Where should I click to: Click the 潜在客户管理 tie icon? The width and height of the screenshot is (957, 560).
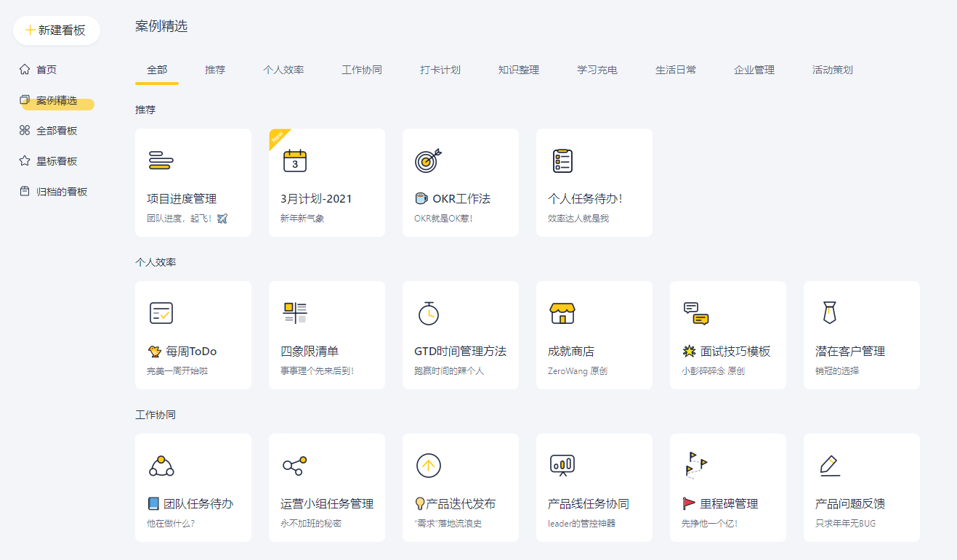829,313
